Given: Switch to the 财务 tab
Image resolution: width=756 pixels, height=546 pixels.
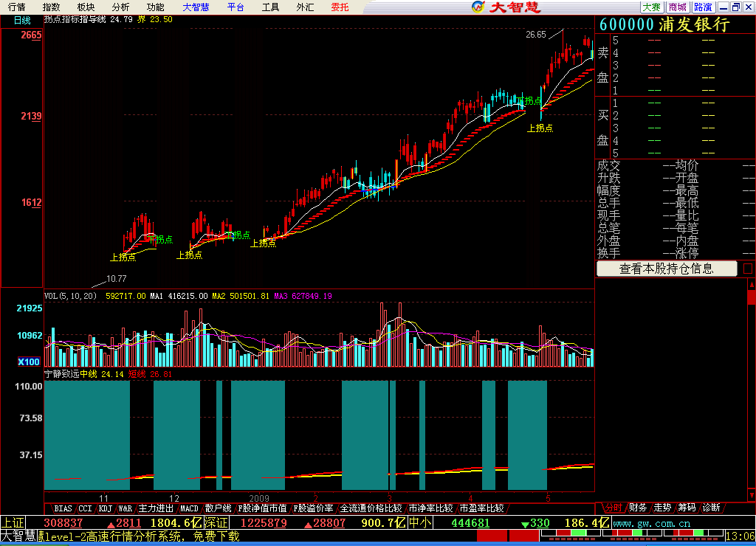Looking at the screenshot, I should (638, 508).
